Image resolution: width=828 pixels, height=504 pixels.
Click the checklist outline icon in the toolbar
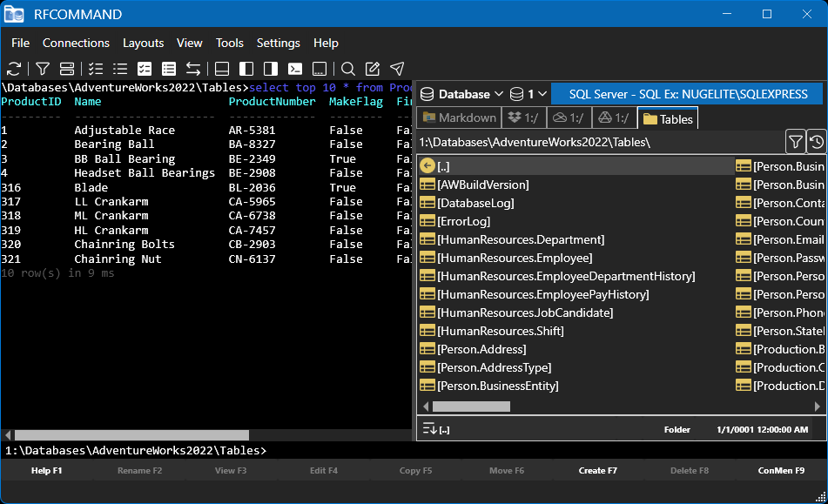pos(96,69)
